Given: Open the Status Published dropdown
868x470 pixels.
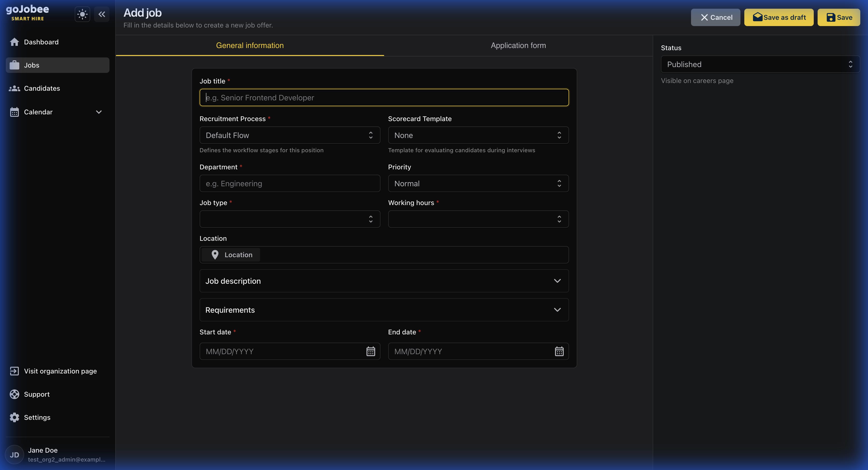Looking at the screenshot, I should tap(760, 64).
